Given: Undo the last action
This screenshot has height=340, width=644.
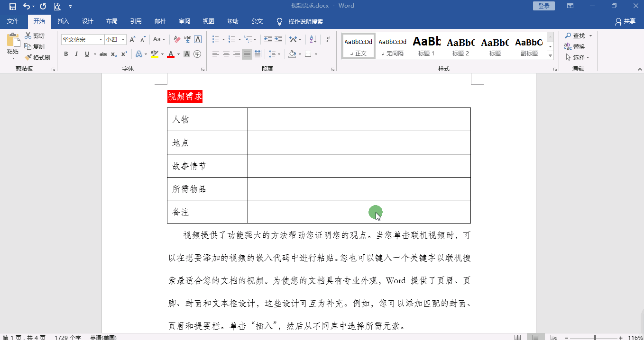Looking at the screenshot, I should point(26,6).
